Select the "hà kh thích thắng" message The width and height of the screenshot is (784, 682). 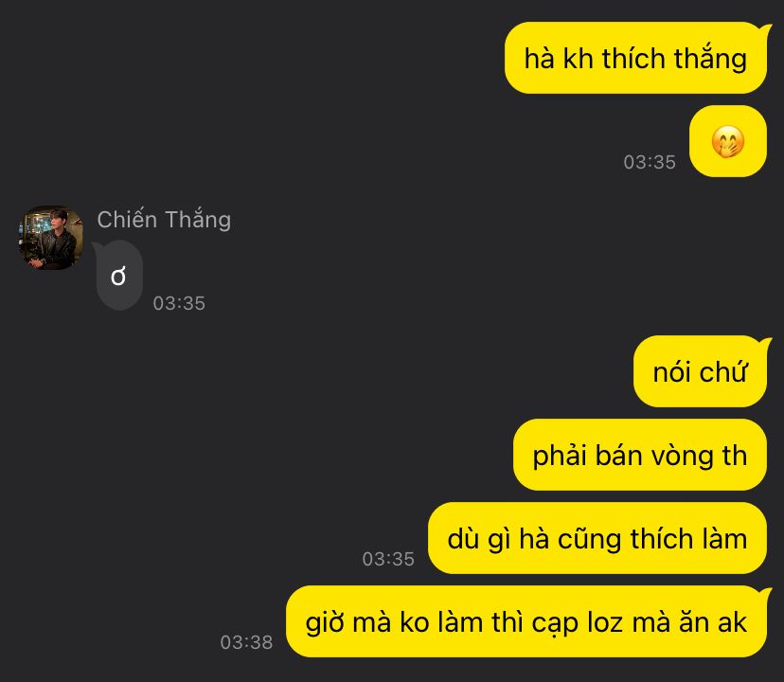tap(636, 58)
